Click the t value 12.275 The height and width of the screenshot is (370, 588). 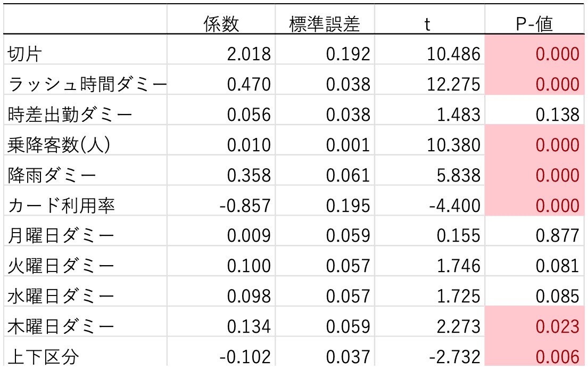click(x=453, y=84)
